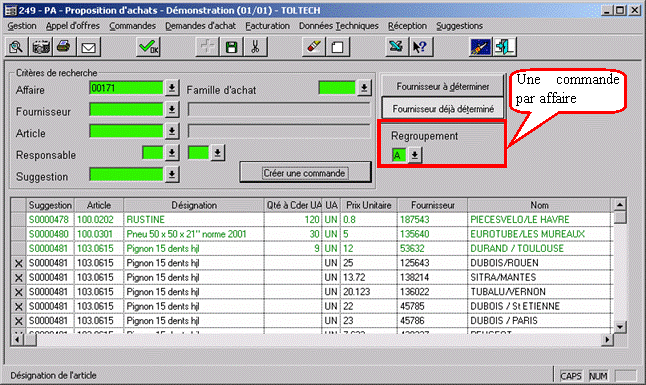Screen dimensions: 646x385
Task: Select the quantity 120 cell
Action: point(293,220)
